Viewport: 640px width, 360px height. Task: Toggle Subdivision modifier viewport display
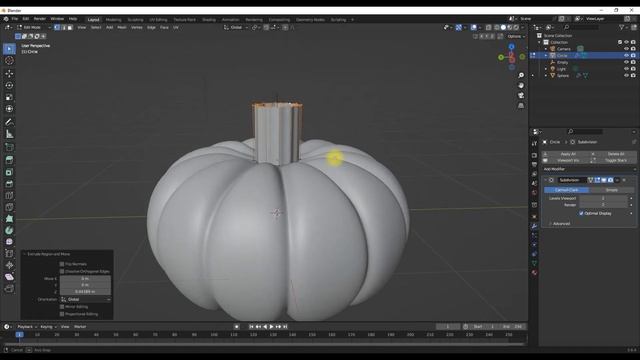coord(604,180)
